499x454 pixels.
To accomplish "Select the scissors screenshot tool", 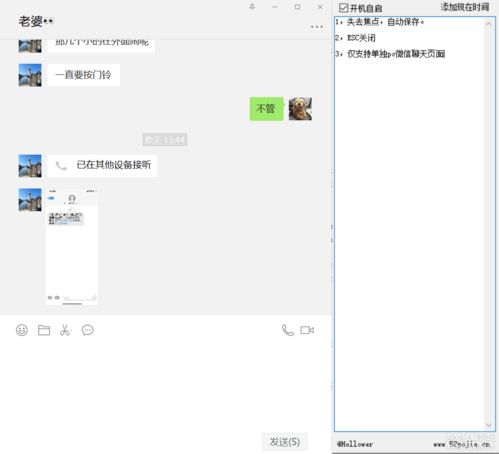I will click(x=66, y=330).
